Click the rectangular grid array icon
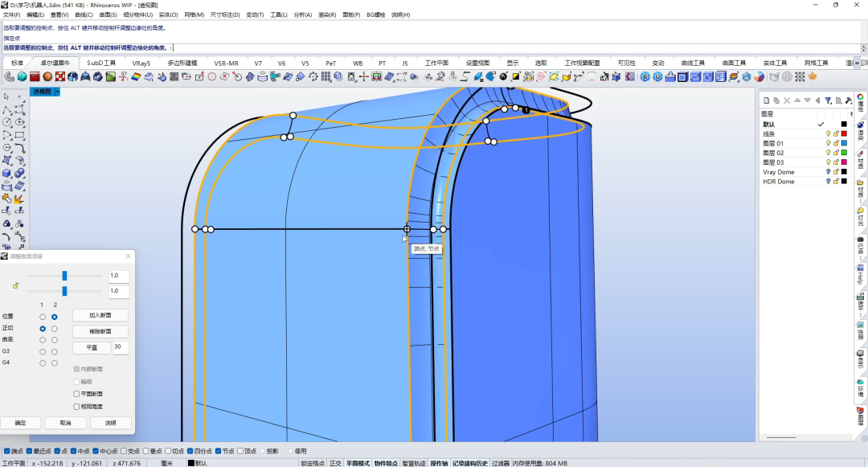Image resolution: width=868 pixels, height=467 pixels. (x=326, y=77)
